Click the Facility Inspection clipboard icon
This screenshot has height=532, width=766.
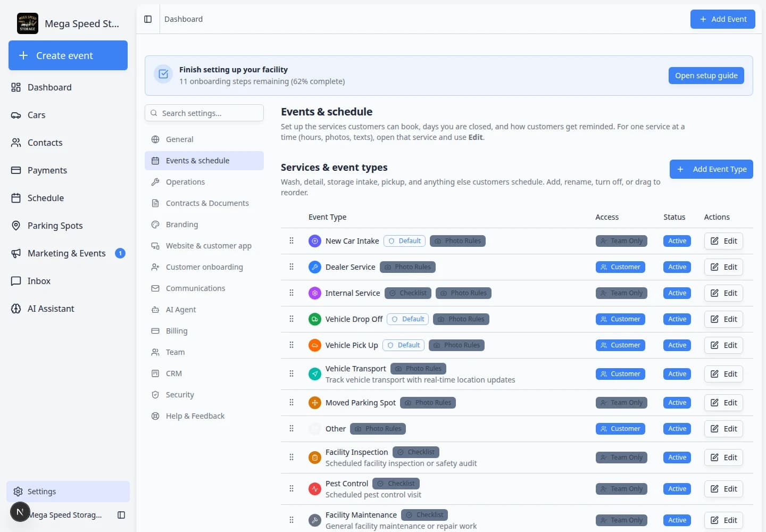coord(315,458)
